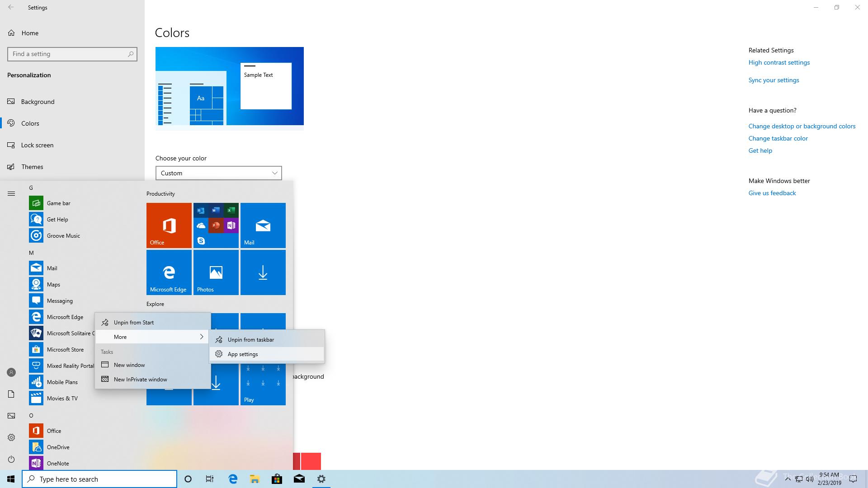Open File Explorer on the taskbar
Image resolution: width=868 pixels, height=488 pixels.
(255, 479)
